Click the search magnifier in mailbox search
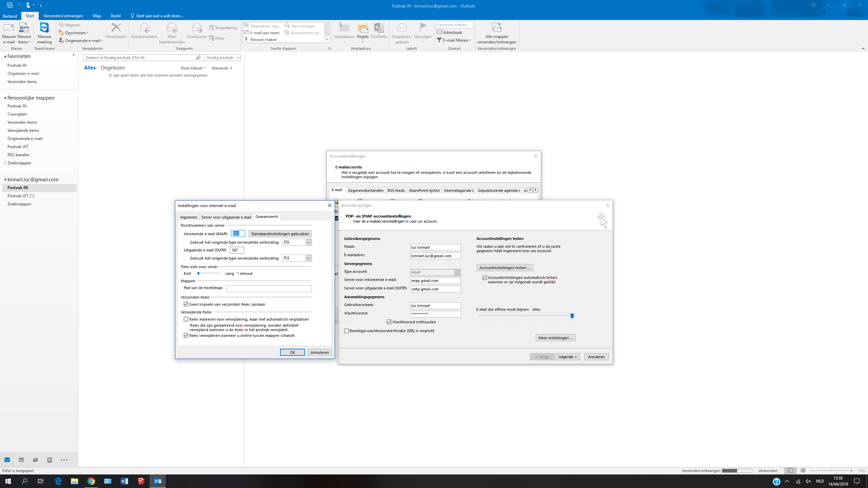868x488 pixels. [198, 58]
